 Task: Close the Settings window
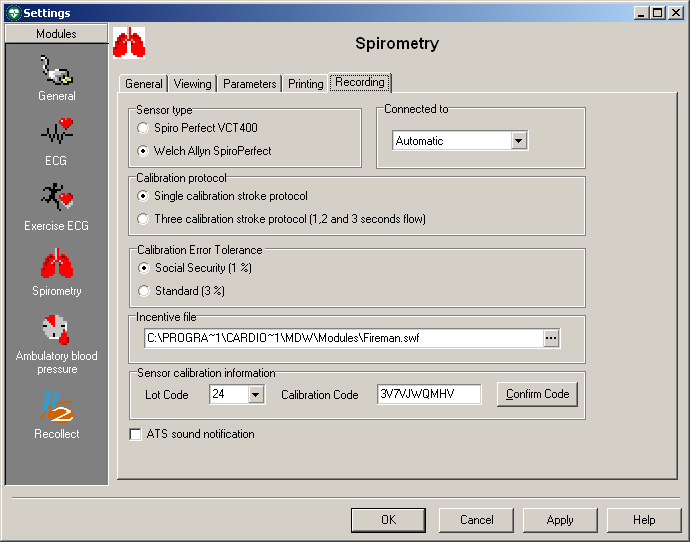[675, 13]
